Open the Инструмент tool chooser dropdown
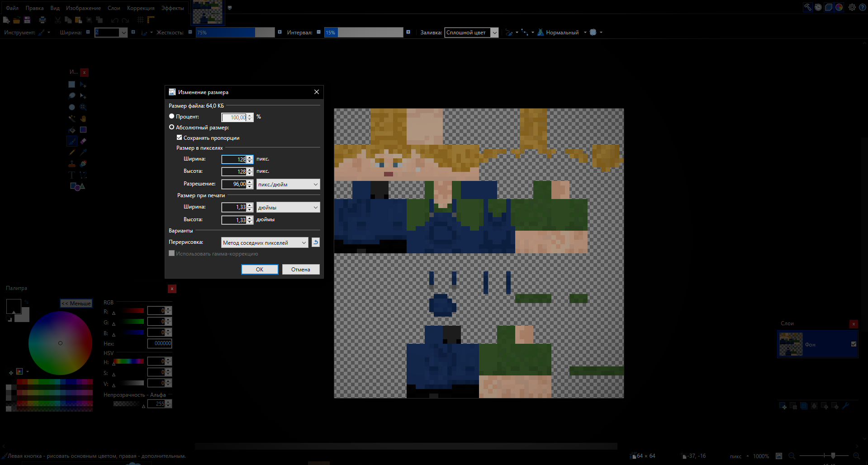The image size is (868, 465). (x=44, y=33)
